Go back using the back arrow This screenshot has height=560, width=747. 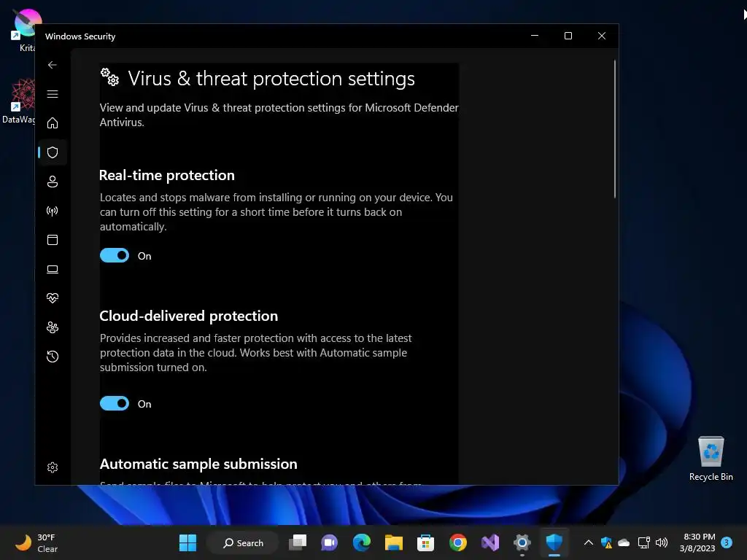[53, 65]
